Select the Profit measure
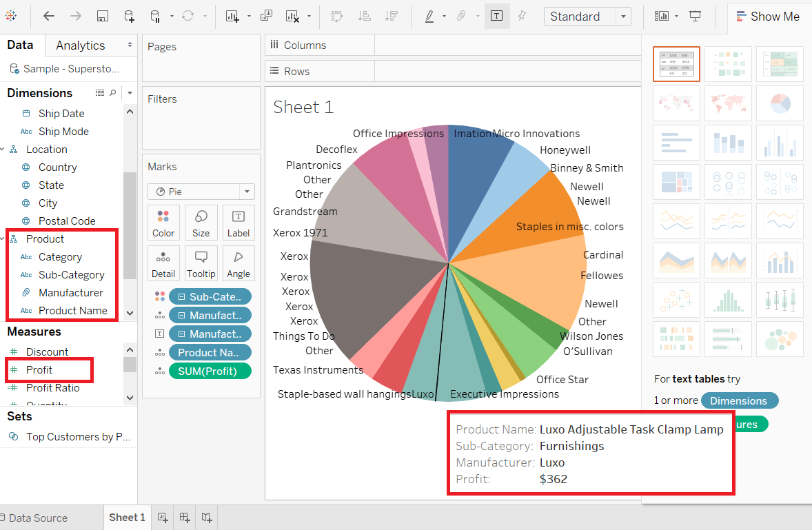 pos(39,370)
